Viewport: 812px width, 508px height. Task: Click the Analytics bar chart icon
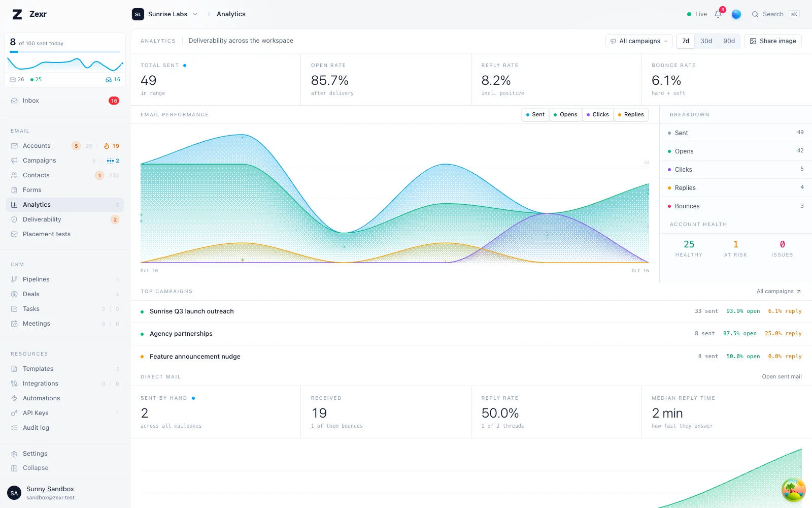click(x=14, y=205)
